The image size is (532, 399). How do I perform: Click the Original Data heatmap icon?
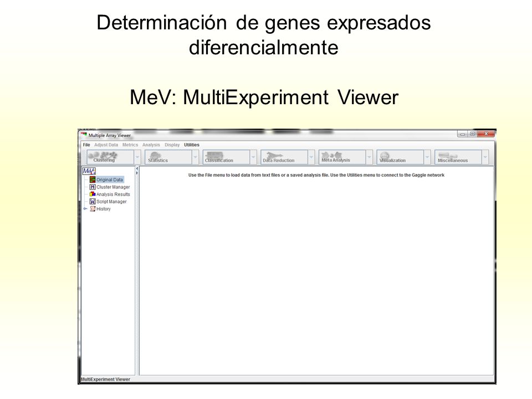pyautogui.click(x=93, y=180)
